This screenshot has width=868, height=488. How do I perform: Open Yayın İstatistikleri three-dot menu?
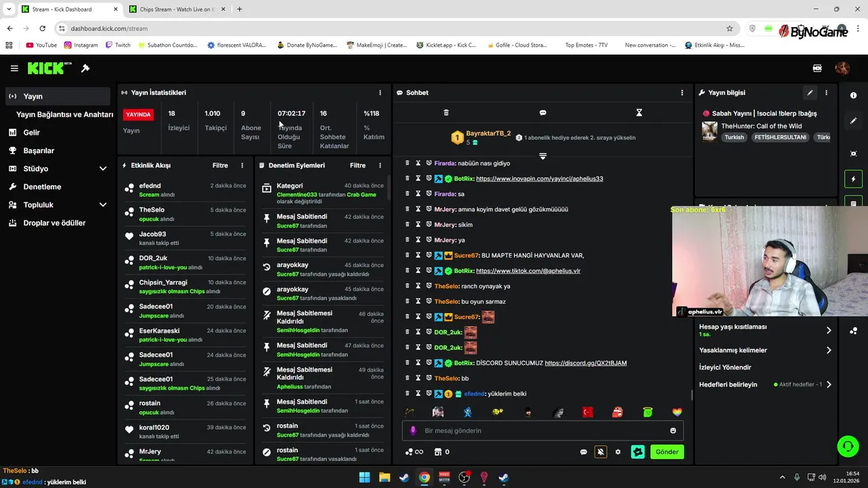click(380, 93)
